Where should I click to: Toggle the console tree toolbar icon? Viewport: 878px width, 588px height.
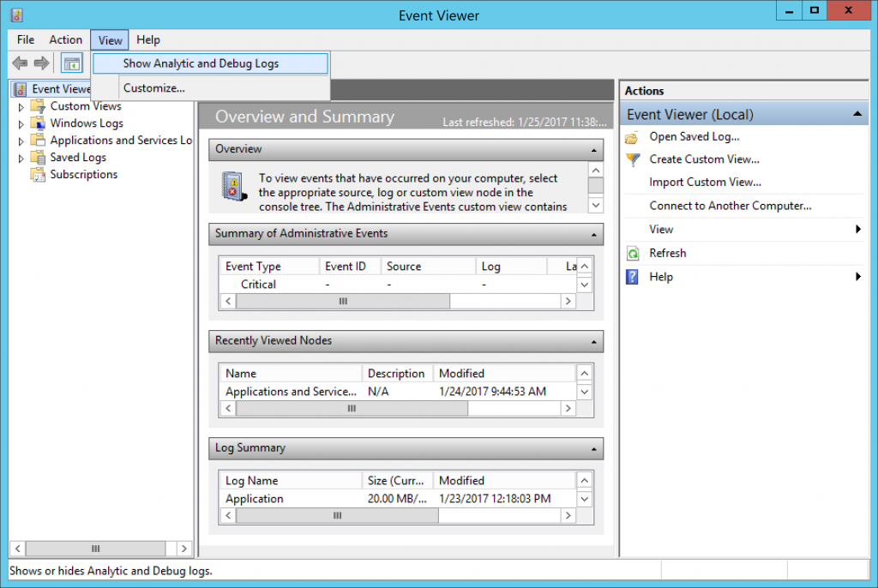72,62
